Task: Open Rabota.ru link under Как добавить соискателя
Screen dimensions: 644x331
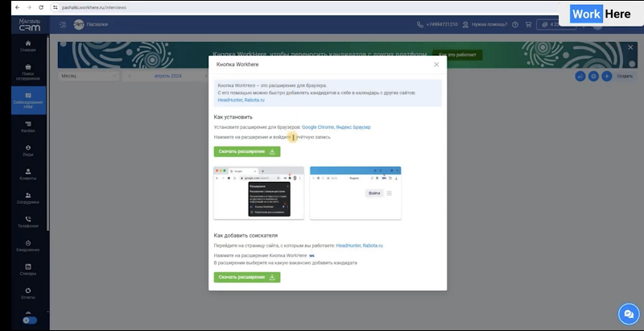Action: coord(373,246)
